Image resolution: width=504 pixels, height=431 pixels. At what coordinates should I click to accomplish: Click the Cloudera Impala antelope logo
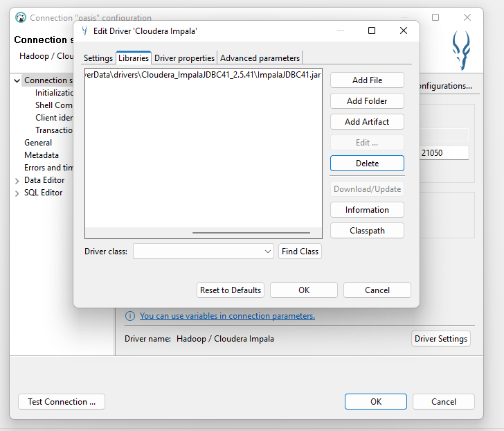[461, 51]
